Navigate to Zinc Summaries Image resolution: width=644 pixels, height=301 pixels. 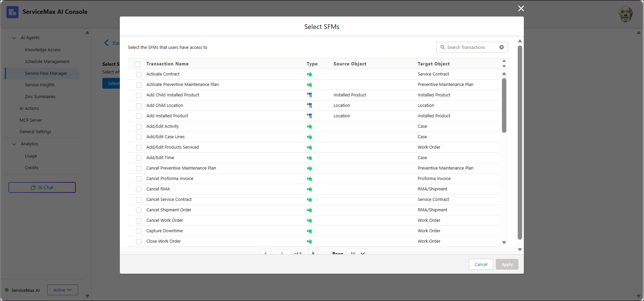click(40, 96)
